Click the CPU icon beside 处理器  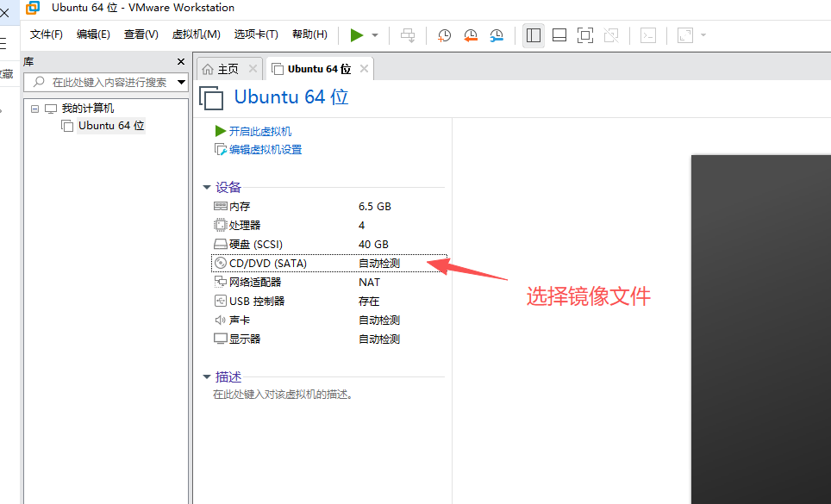click(x=221, y=226)
